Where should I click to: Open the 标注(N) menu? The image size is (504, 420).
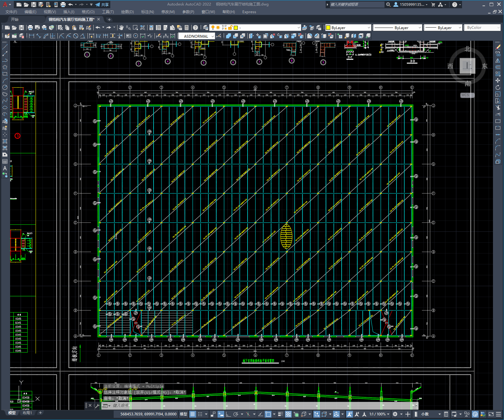(x=147, y=12)
